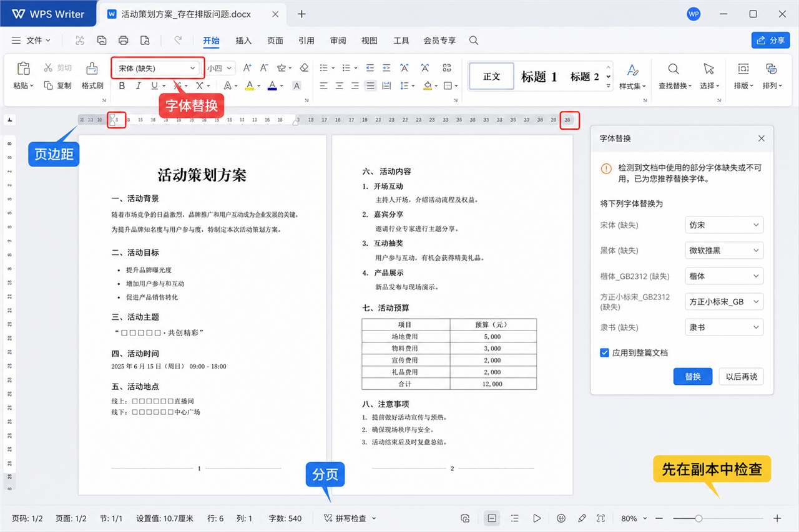The height and width of the screenshot is (532, 799).
Task: Click the zoom slider handle
Action: [x=699, y=518]
